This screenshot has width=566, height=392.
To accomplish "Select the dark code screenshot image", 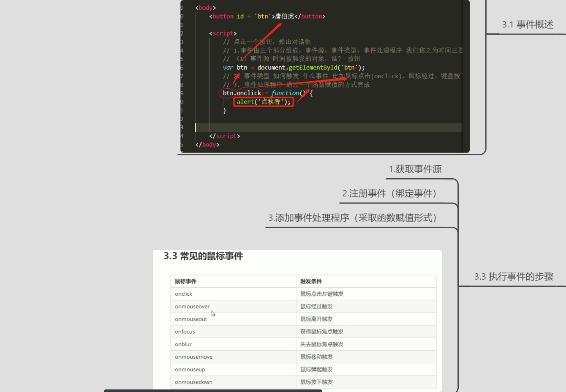I will (325, 76).
